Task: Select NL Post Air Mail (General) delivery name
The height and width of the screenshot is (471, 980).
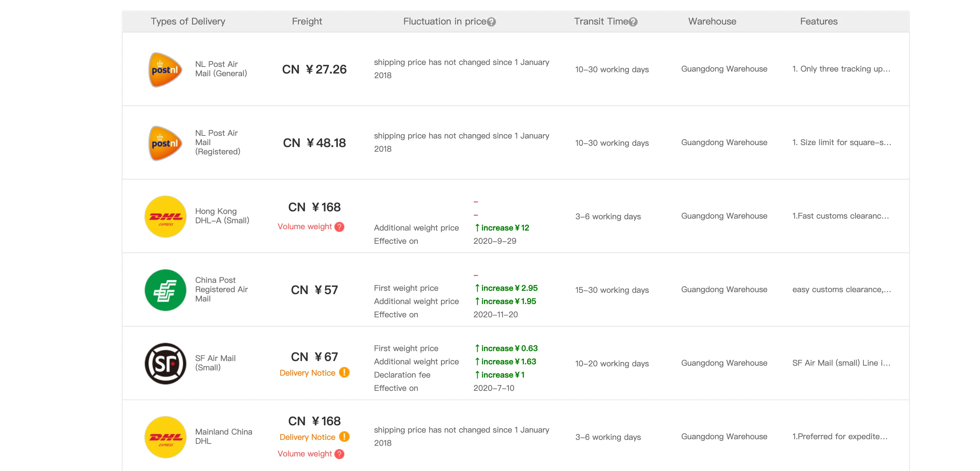Action: coord(221,69)
